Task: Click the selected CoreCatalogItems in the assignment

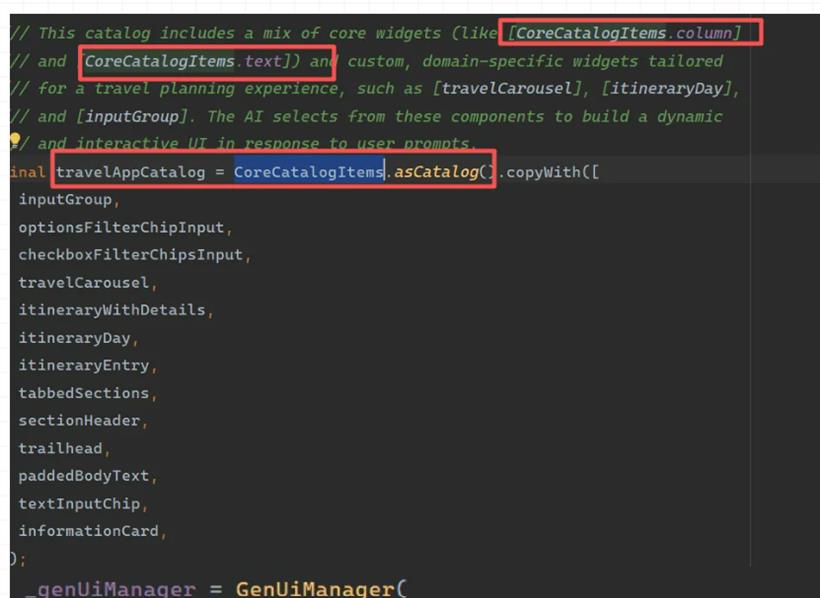Action: point(309,172)
